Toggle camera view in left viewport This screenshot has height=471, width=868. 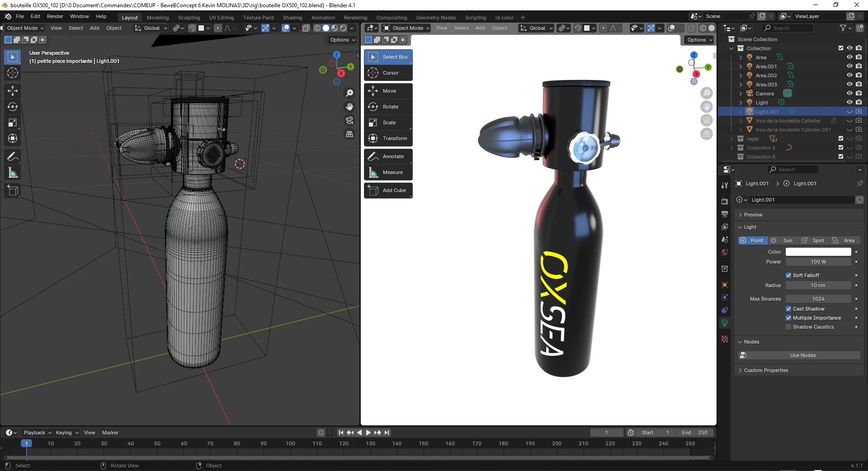[x=349, y=120]
